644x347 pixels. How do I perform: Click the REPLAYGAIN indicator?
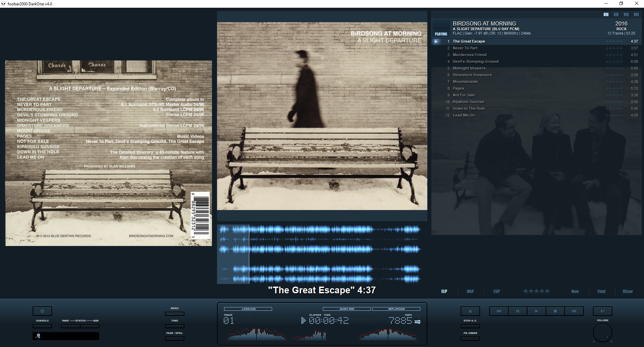[396, 309]
